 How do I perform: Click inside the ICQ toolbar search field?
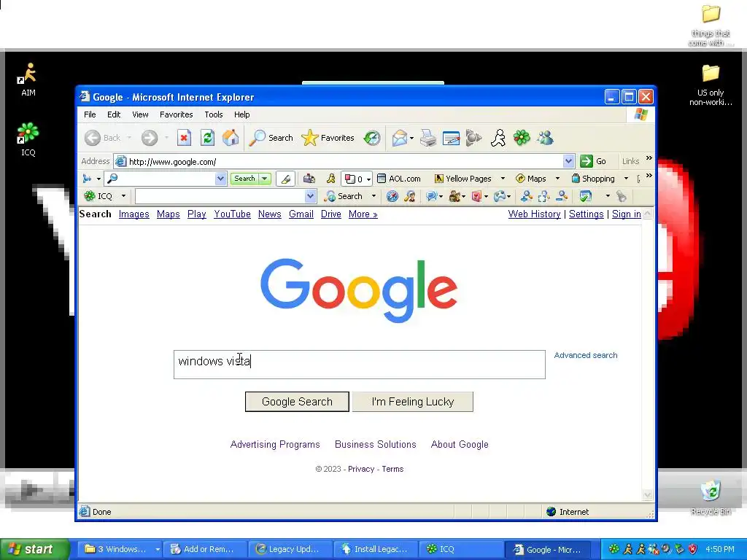(x=220, y=196)
